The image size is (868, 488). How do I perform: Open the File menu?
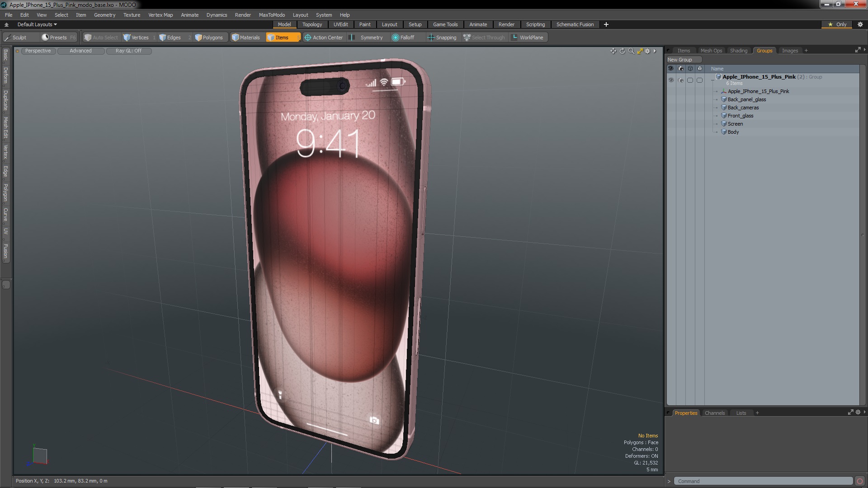9,15
